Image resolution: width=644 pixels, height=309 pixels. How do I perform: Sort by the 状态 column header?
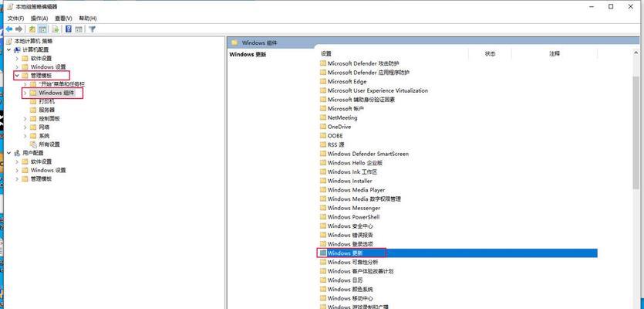coord(490,54)
